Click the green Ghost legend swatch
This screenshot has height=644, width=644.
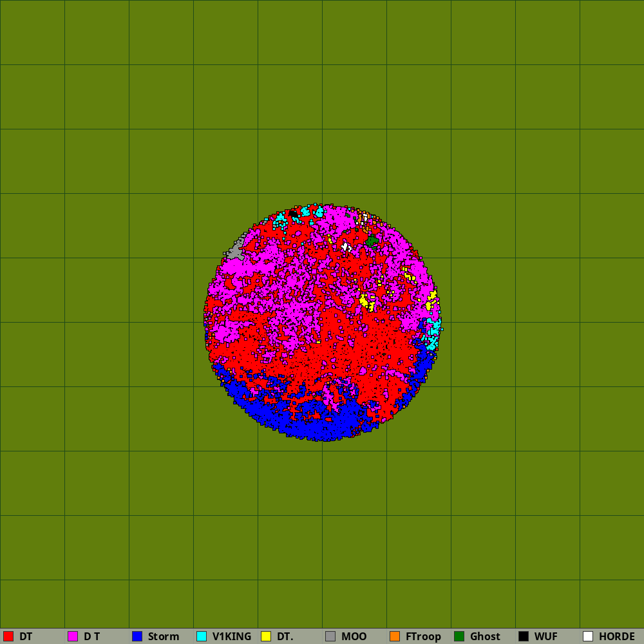459,636
